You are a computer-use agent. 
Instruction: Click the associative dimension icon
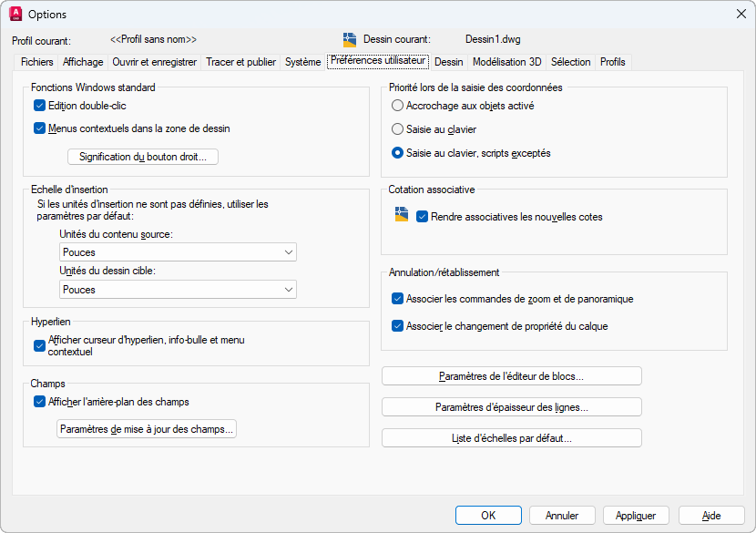click(x=402, y=216)
